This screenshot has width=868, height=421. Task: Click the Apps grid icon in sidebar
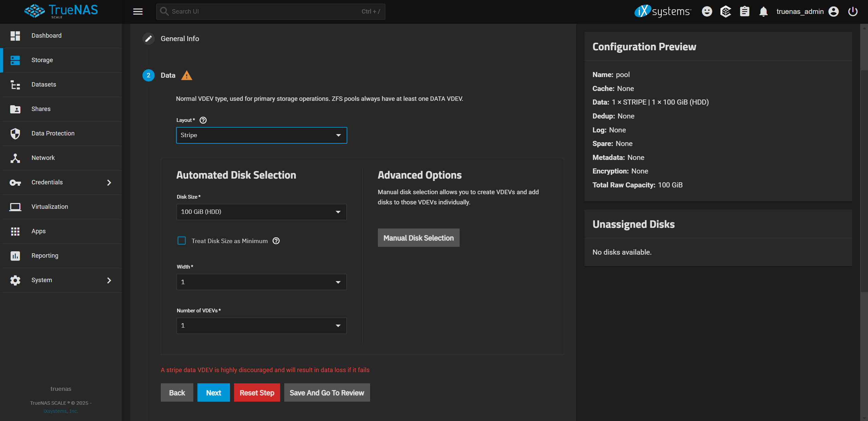pos(15,231)
